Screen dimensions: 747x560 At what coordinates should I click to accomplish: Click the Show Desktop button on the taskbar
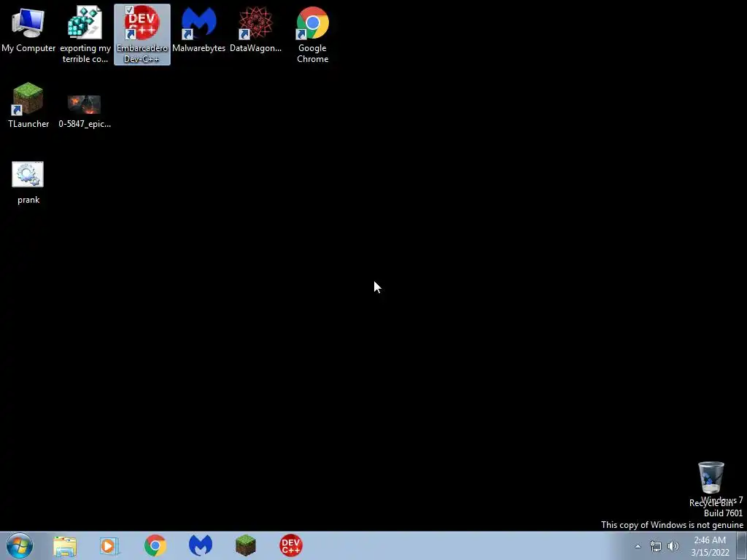[742, 545]
